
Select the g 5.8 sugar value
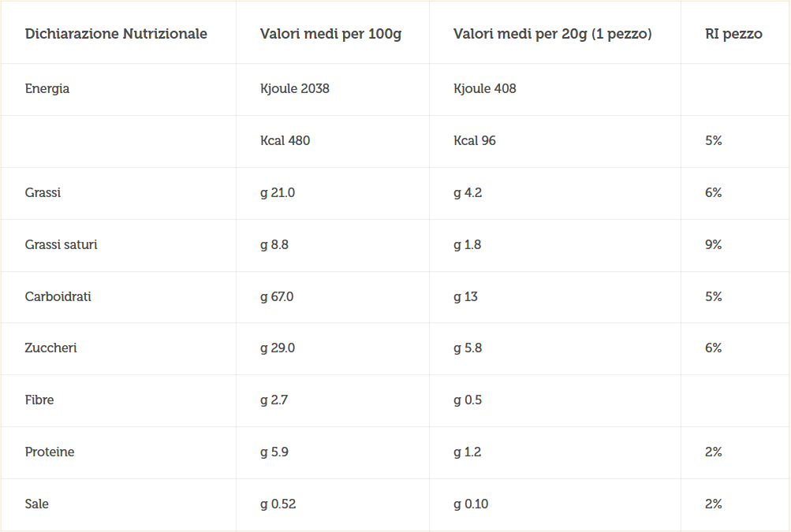coord(467,348)
